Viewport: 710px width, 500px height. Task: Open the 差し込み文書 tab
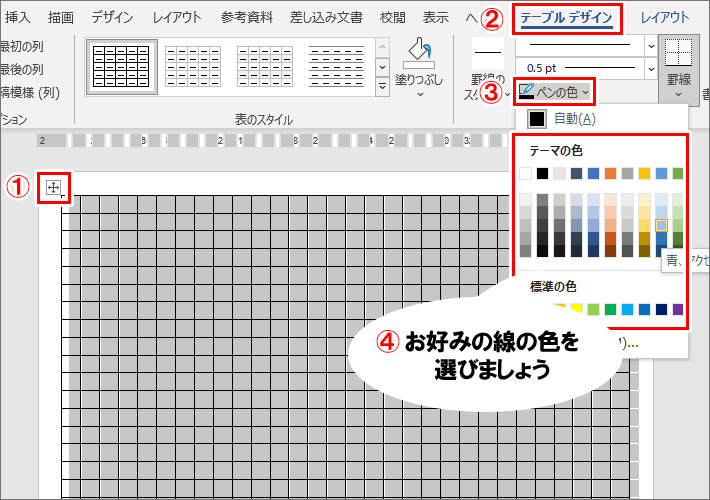tap(326, 17)
